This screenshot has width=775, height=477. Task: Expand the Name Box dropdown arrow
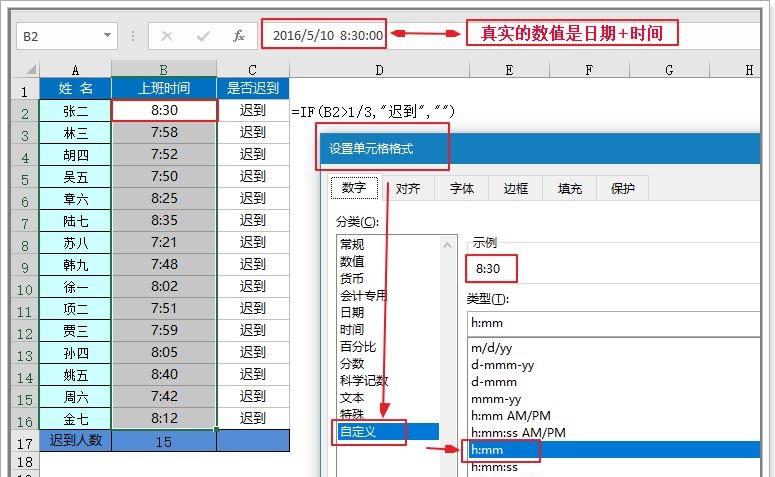107,36
